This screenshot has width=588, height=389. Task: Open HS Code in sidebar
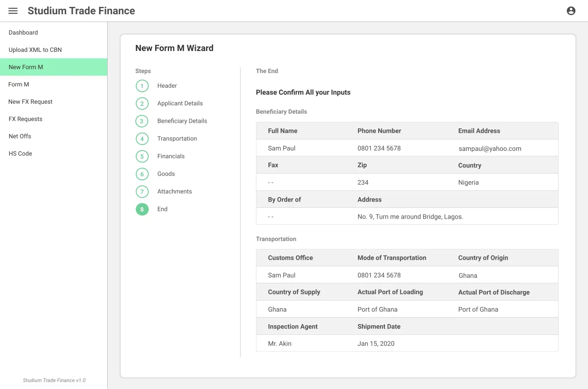click(x=54, y=153)
